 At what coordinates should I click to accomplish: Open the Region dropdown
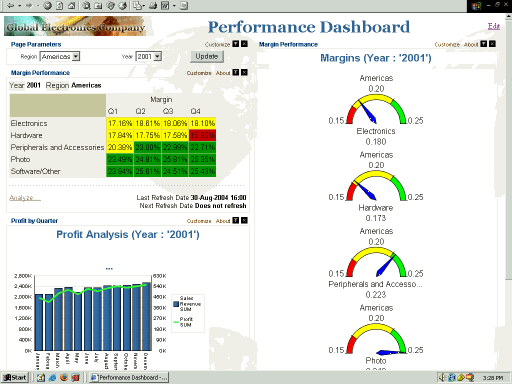pyautogui.click(x=76, y=56)
